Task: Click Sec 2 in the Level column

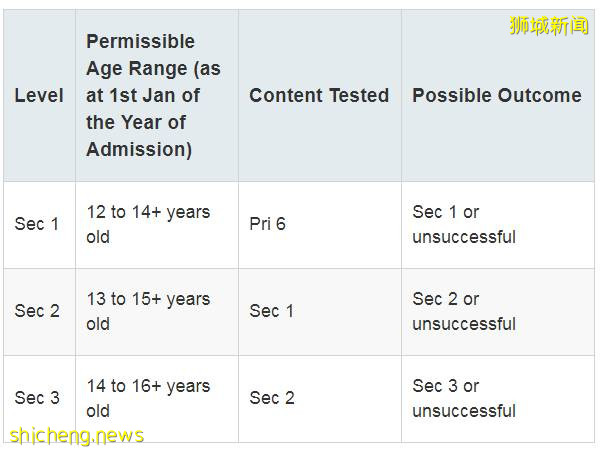Action: point(37,311)
